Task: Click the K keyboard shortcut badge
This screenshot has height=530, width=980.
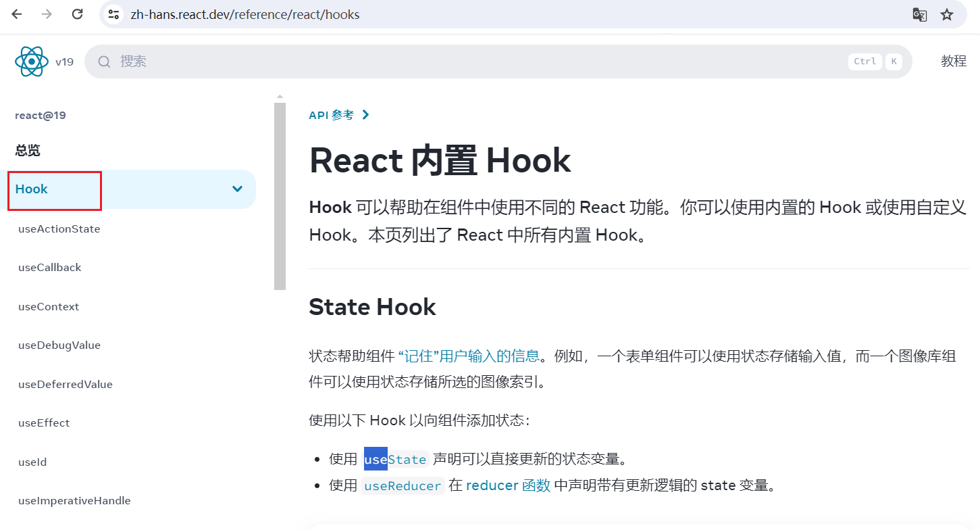Action: (894, 62)
